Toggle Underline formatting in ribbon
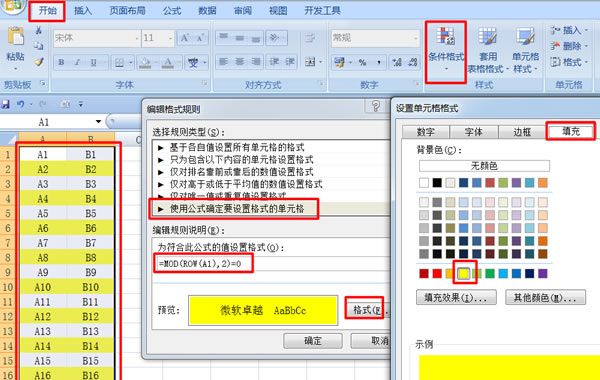 click(x=93, y=62)
